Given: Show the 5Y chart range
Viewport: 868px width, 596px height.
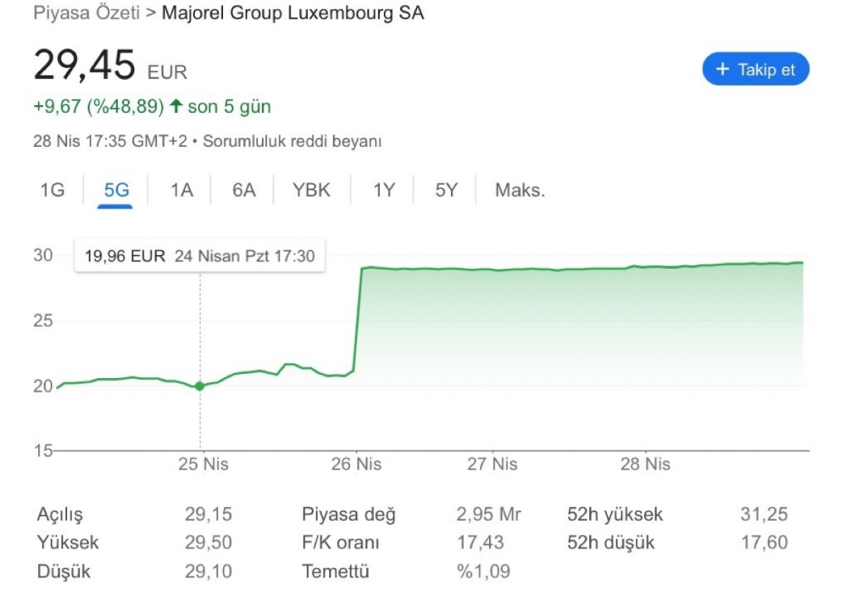Looking at the screenshot, I should click(446, 190).
